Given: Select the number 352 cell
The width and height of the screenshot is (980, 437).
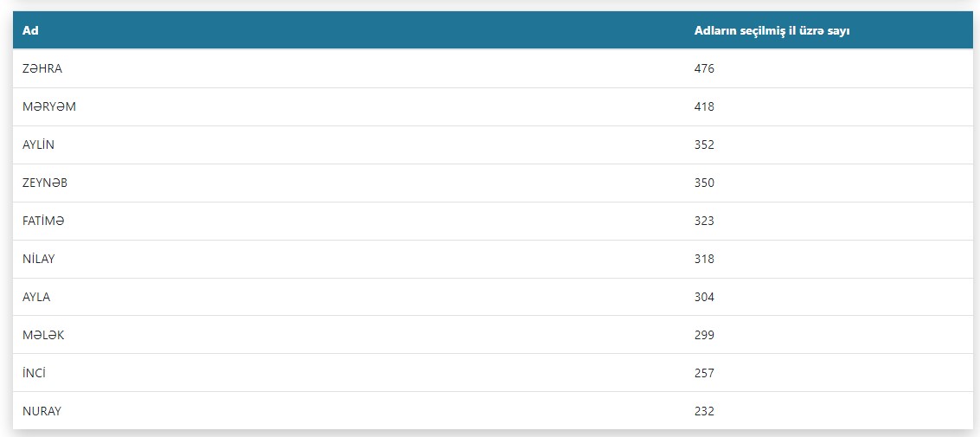Looking at the screenshot, I should [704, 145].
